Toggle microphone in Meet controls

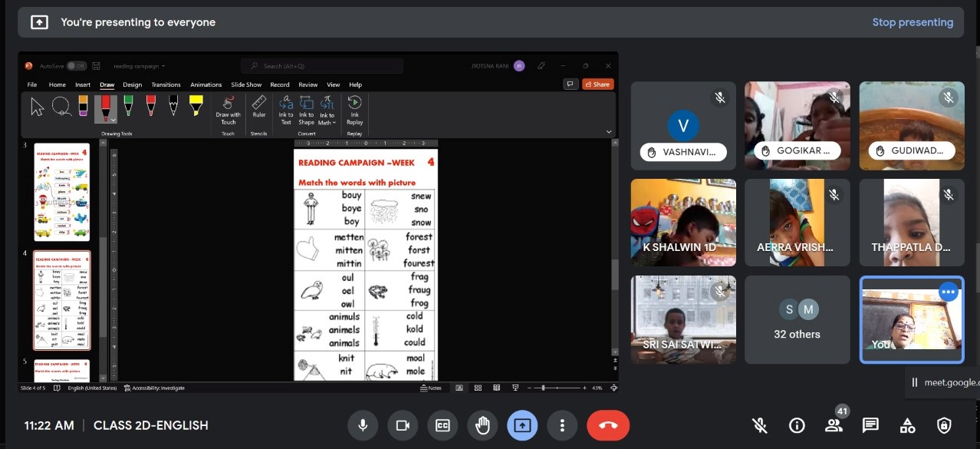(x=363, y=425)
